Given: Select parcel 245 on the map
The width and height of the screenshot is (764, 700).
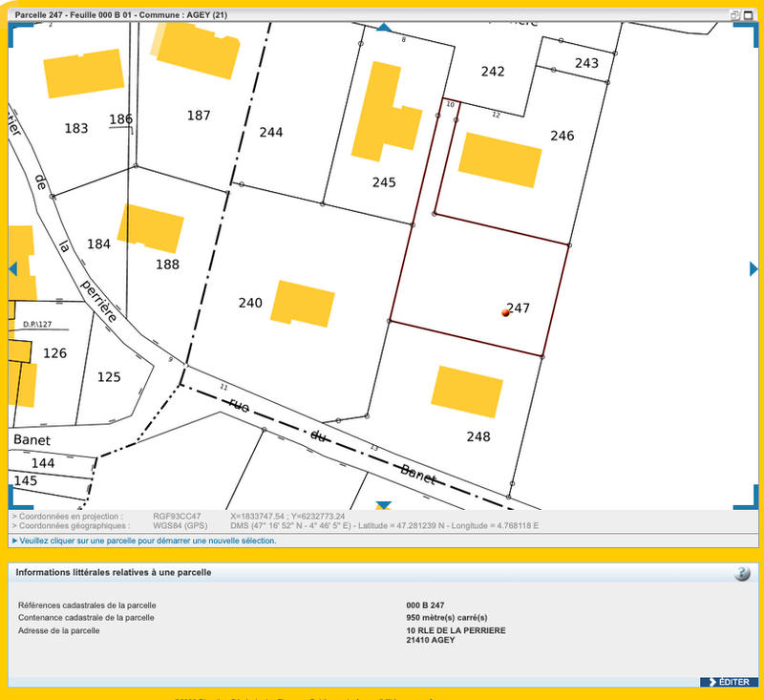Looking at the screenshot, I should 382,181.
